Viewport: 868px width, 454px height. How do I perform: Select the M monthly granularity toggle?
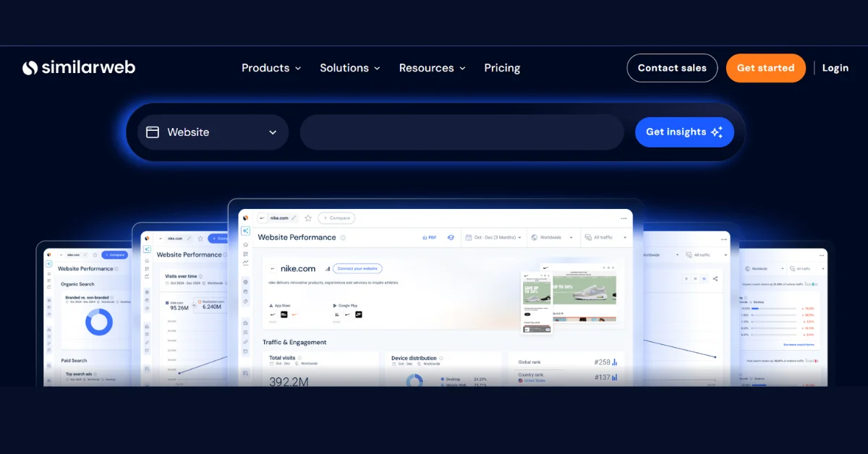(x=704, y=278)
